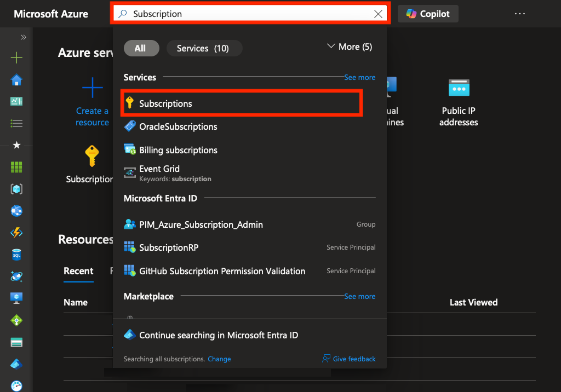Click See more next to Services
The image size is (561, 392).
(359, 78)
